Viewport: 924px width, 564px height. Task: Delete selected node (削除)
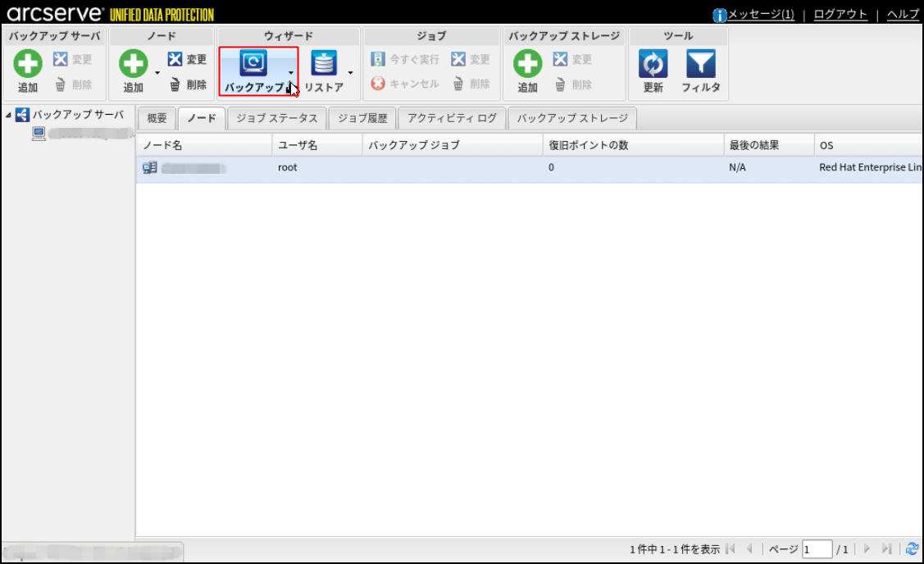pyautogui.click(x=188, y=85)
